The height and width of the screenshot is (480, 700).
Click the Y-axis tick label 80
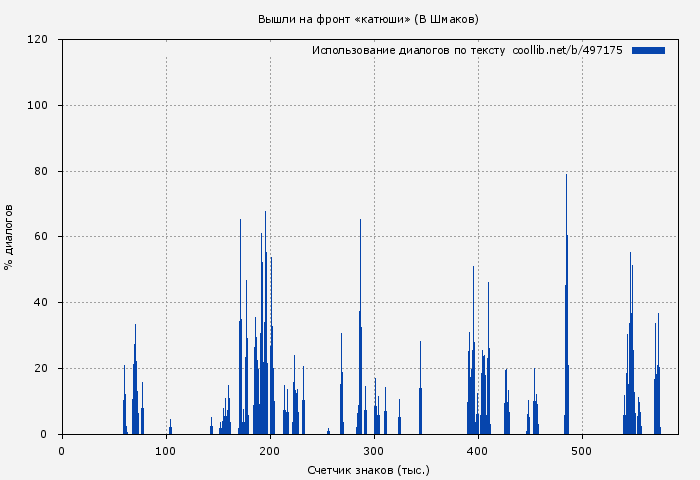coord(41,172)
